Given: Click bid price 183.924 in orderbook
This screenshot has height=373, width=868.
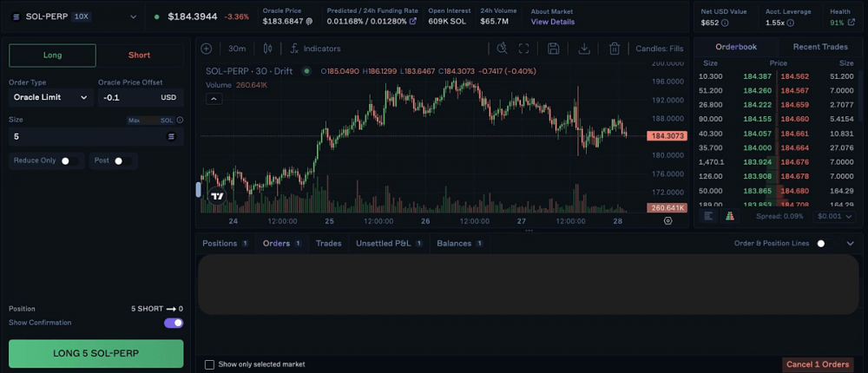Looking at the screenshot, I should (757, 162).
